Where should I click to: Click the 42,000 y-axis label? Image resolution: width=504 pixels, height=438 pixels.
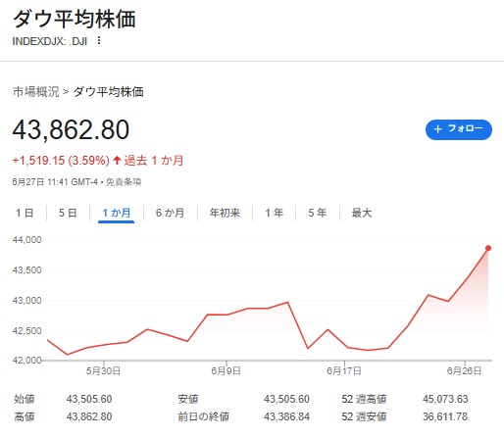coord(27,361)
